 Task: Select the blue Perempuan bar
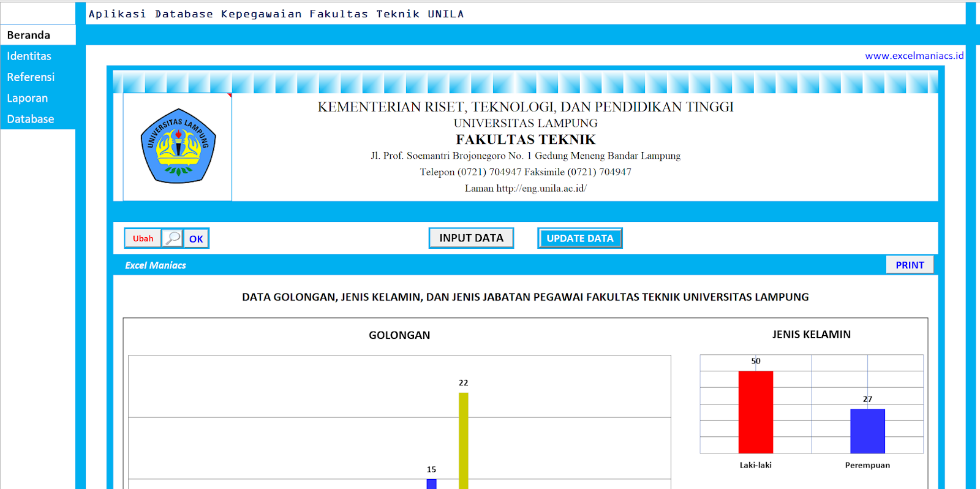tap(867, 431)
